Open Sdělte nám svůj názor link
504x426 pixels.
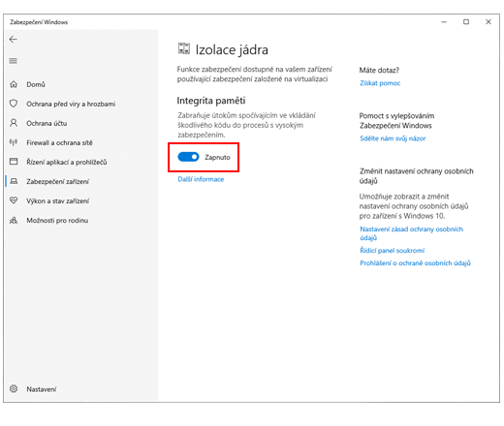pos(393,138)
